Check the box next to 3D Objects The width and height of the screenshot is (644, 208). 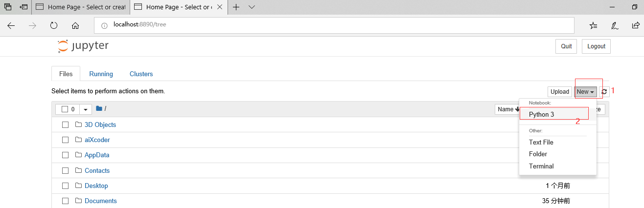[65, 125]
